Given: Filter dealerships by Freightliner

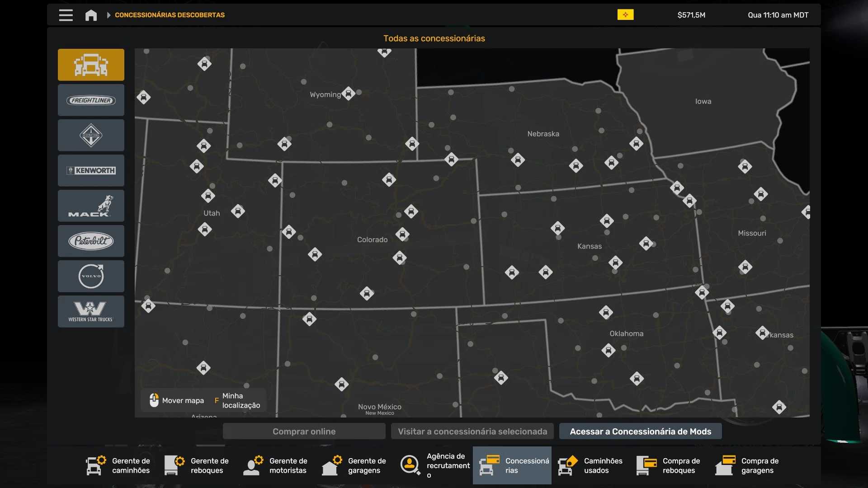Looking at the screenshot, I should click(x=91, y=100).
